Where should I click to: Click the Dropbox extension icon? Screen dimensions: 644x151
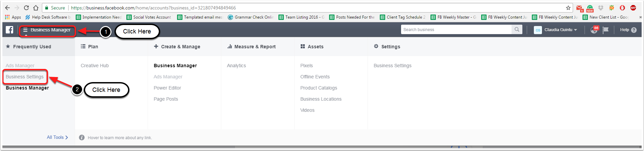coord(601,8)
